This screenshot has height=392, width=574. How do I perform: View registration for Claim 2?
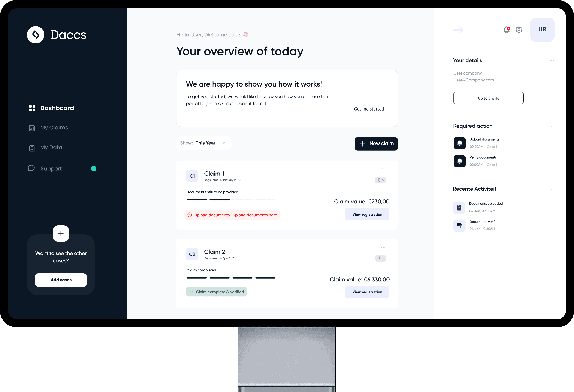pos(367,292)
